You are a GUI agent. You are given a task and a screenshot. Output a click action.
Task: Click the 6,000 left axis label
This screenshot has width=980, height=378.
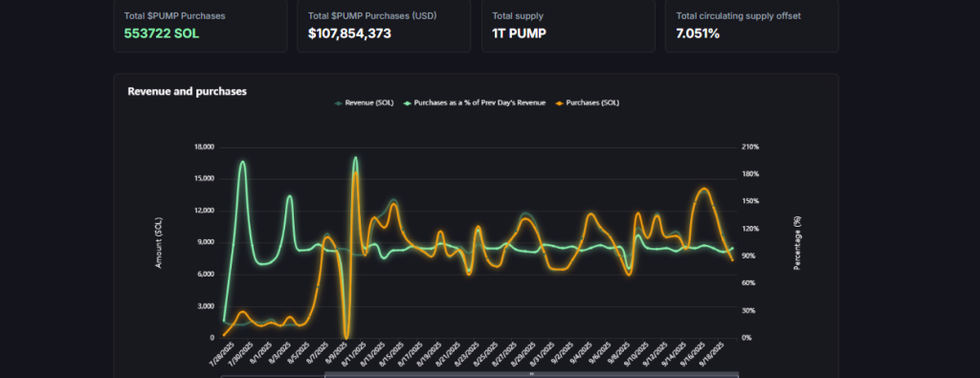click(x=207, y=275)
